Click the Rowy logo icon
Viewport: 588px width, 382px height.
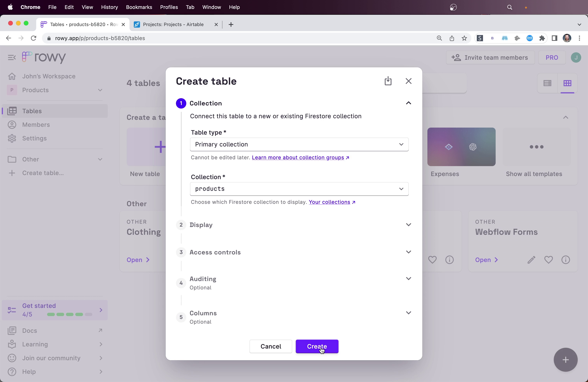(x=27, y=57)
